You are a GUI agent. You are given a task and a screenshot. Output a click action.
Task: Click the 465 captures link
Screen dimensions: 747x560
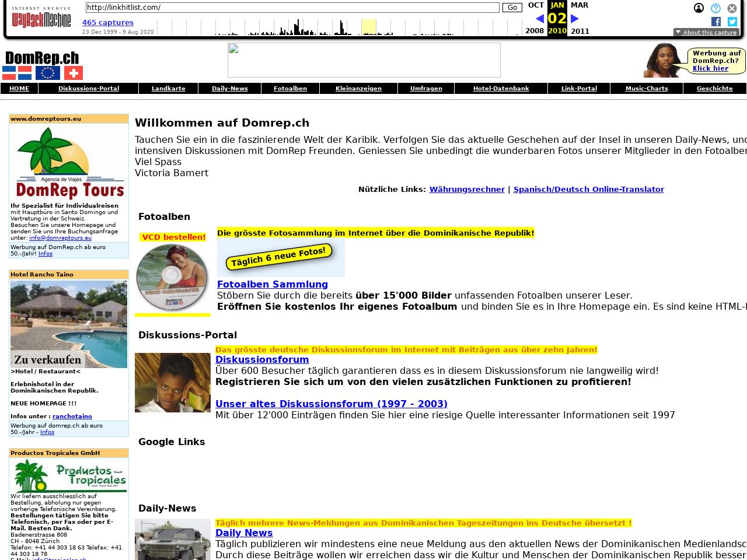[108, 23]
